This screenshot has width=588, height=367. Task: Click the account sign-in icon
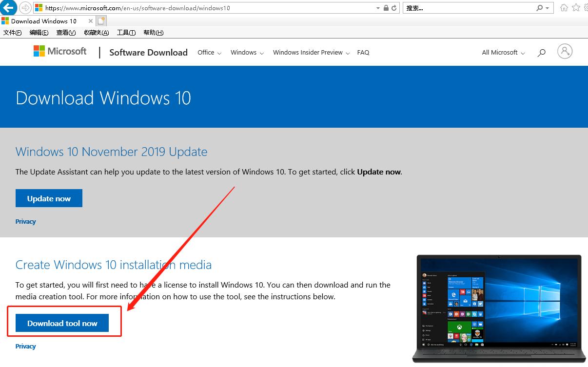[565, 51]
